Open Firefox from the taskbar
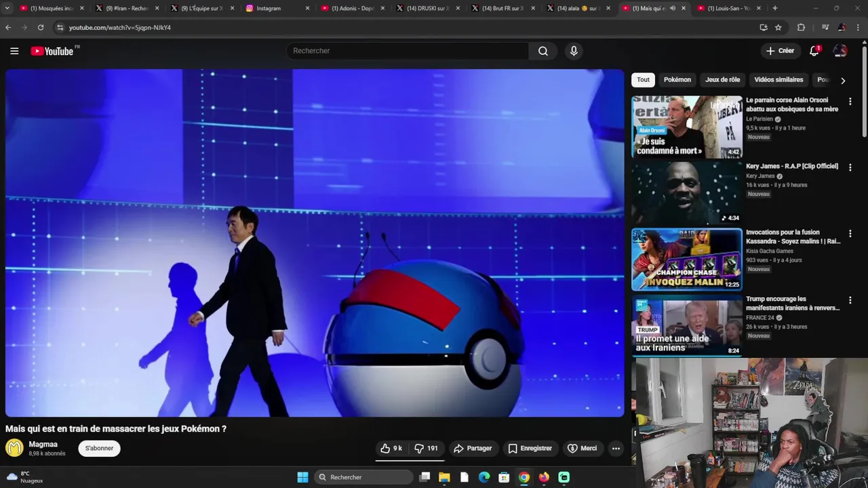 click(544, 477)
